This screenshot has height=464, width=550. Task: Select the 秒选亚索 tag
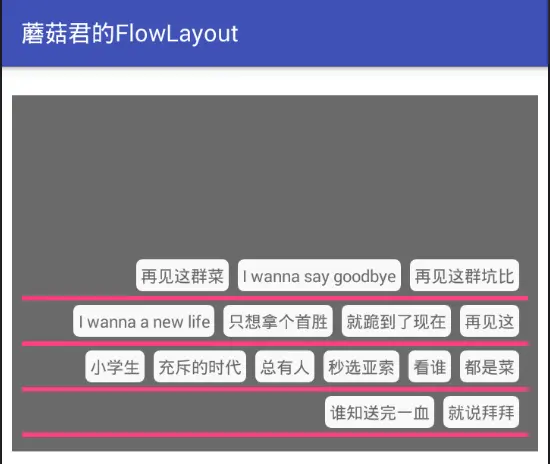361,367
